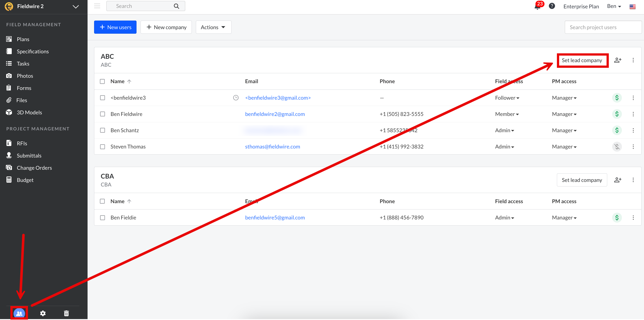
Task: Click sthomas@fieldwire.com email link
Action: 272,147
